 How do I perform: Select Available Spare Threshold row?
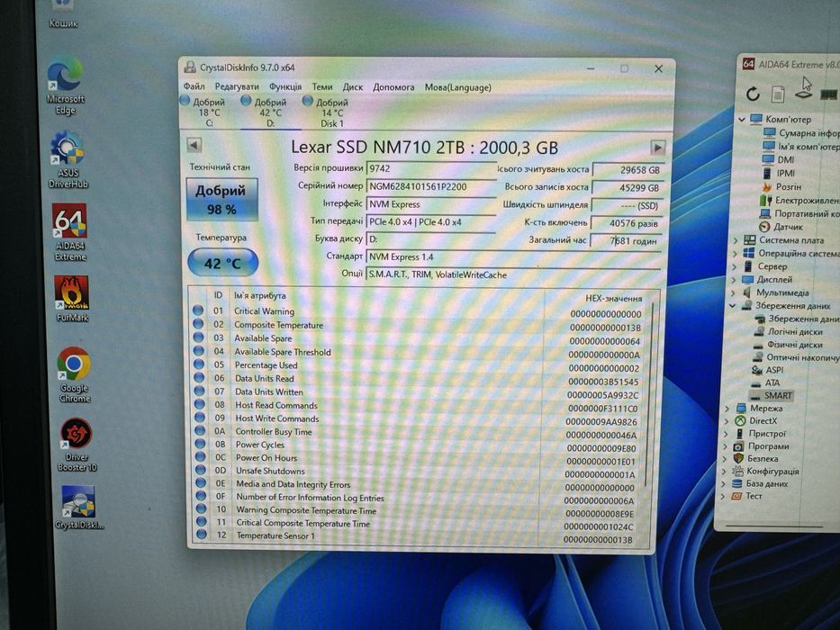pyautogui.click(x=419, y=352)
